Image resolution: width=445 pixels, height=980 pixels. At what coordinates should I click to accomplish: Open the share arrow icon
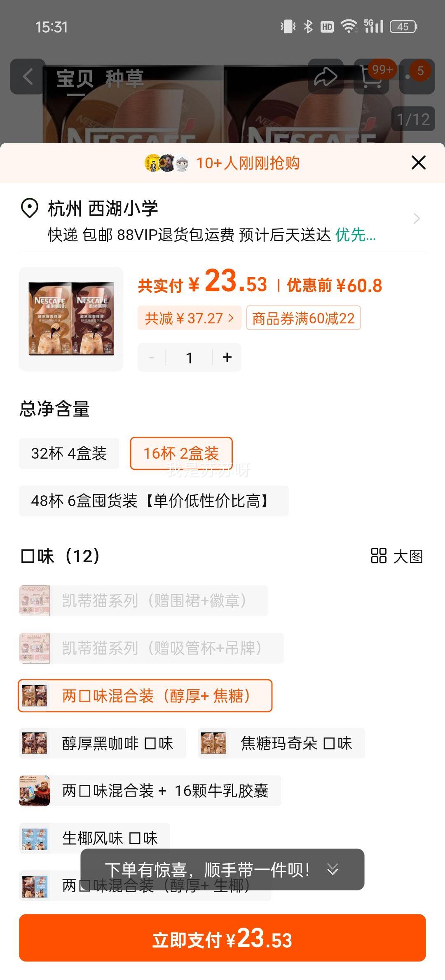[326, 76]
